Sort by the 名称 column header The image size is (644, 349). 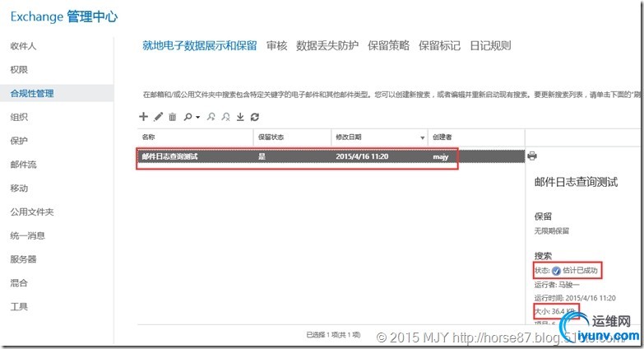click(148, 137)
